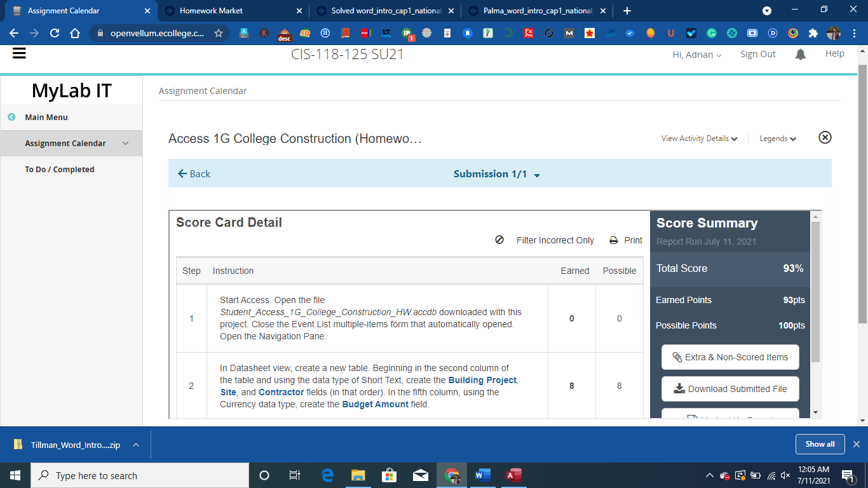Close the score card with the circled X
The width and height of the screenshot is (868, 488).
pos(825,137)
